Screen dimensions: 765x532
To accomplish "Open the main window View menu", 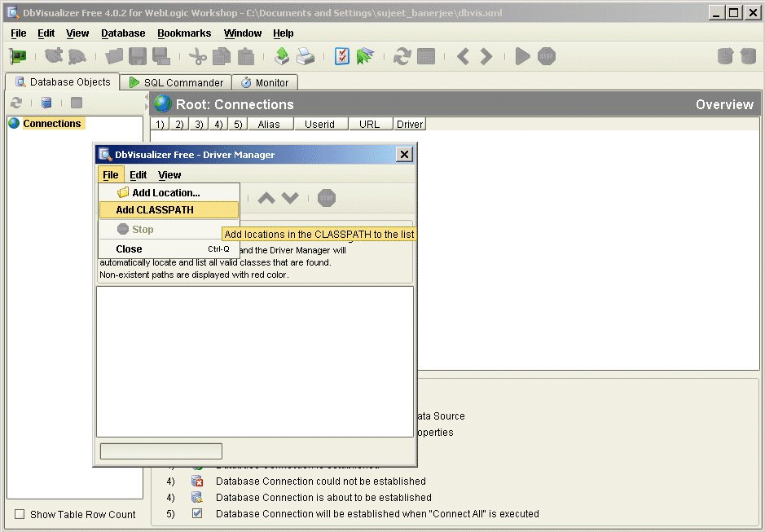I will [77, 33].
